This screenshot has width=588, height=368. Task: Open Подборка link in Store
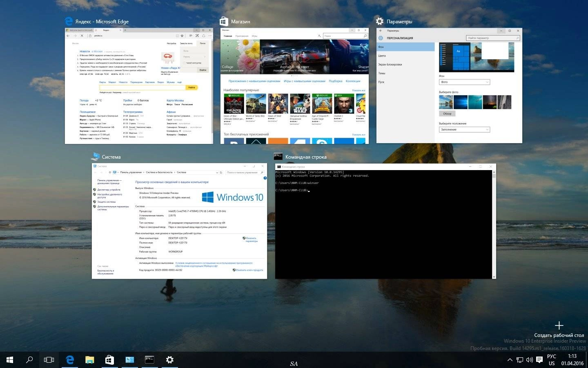(x=336, y=81)
